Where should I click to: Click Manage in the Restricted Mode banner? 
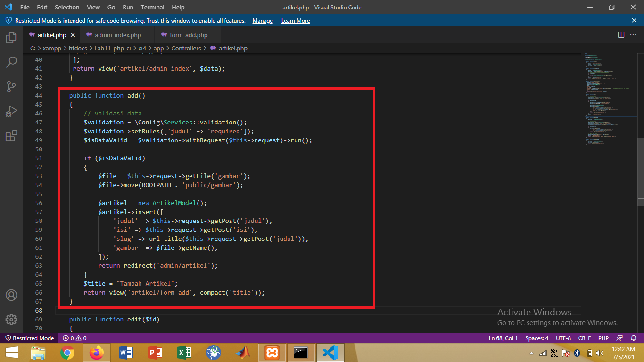[262, 20]
